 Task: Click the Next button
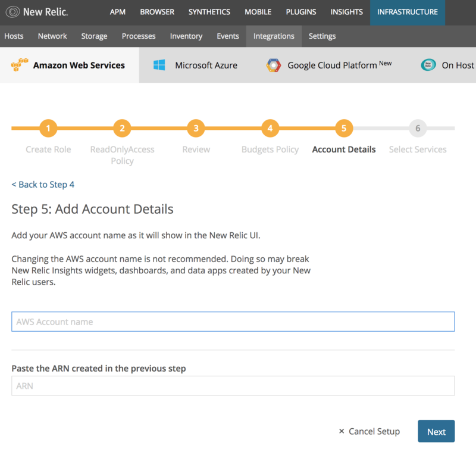(x=436, y=431)
